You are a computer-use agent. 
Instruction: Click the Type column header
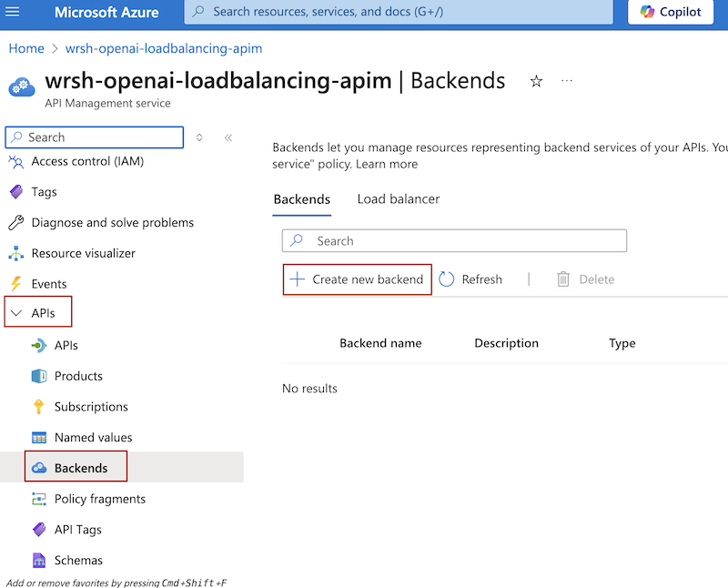[x=622, y=343]
